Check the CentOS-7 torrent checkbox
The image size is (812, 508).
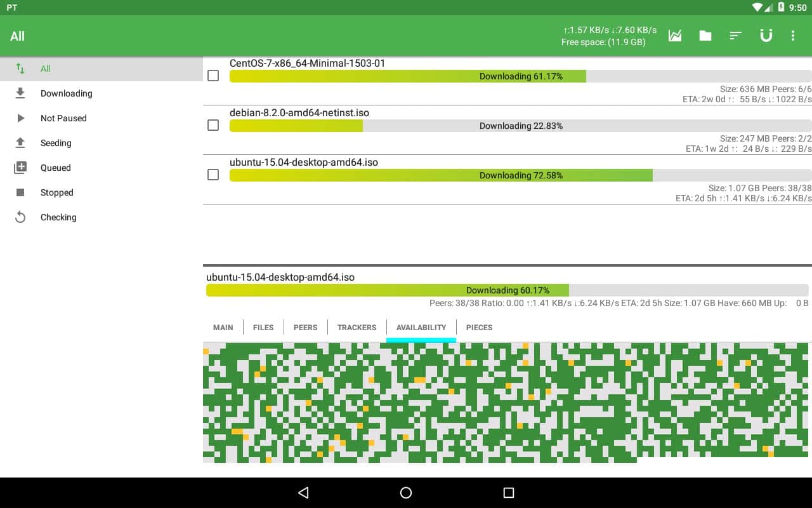pyautogui.click(x=213, y=76)
